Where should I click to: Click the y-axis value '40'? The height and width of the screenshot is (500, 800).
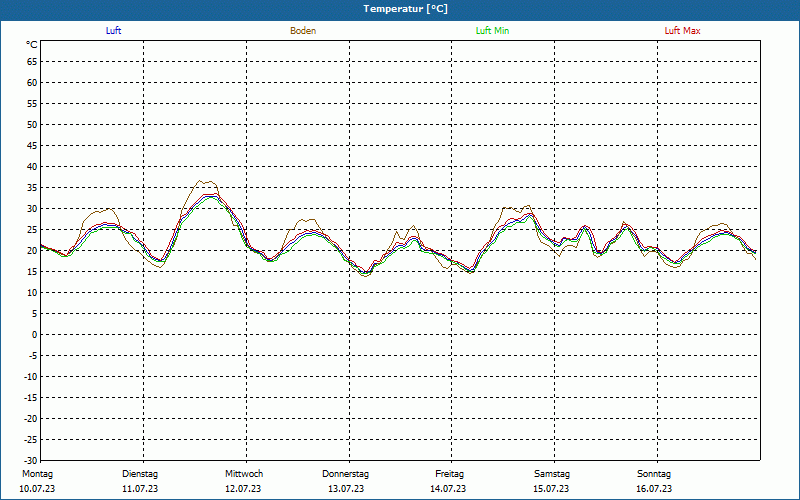tap(32, 166)
